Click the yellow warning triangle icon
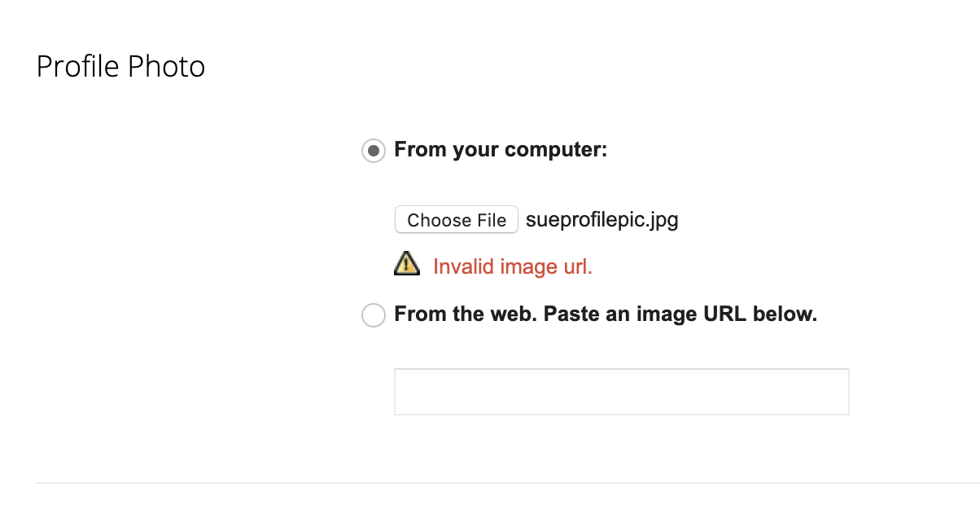Viewport: 980px width, 510px height. (407, 263)
